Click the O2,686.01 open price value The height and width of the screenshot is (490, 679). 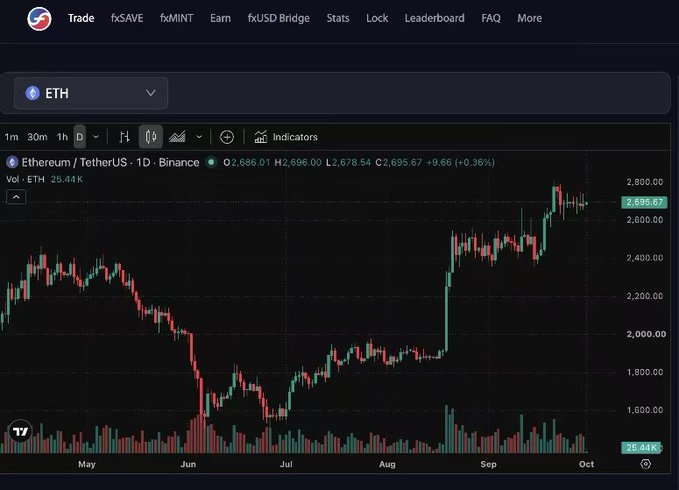(246, 162)
